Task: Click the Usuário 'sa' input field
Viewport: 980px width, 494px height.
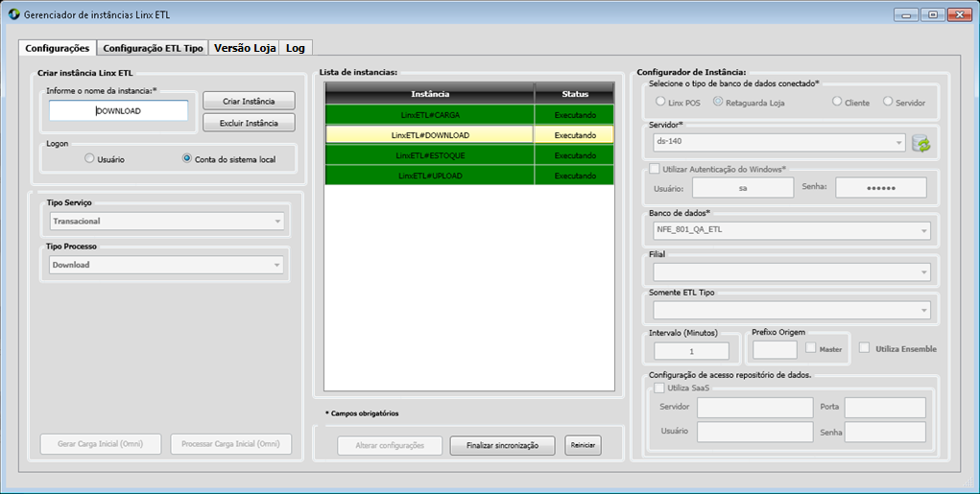Action: (x=743, y=187)
